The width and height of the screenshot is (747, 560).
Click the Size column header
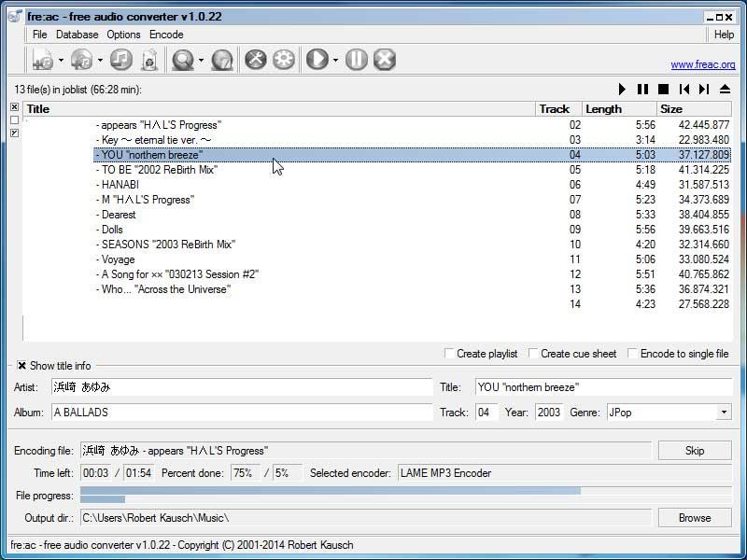tap(694, 109)
